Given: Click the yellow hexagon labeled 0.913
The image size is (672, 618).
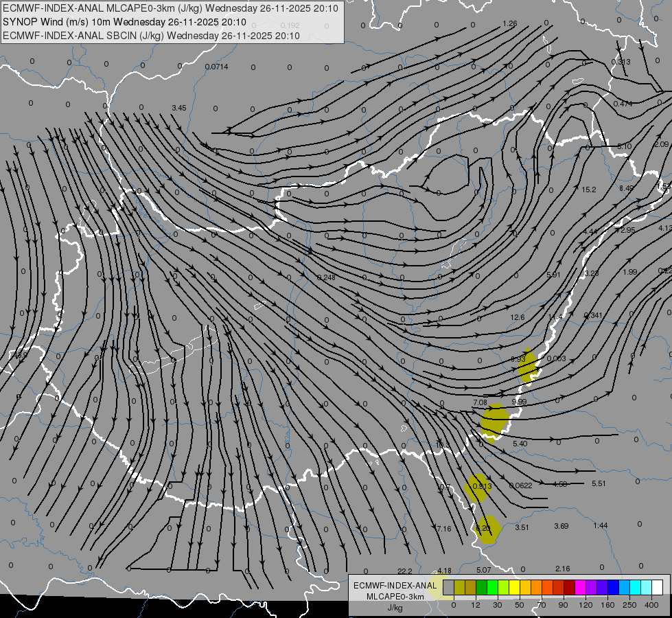Looking at the screenshot, I should tap(476, 488).
